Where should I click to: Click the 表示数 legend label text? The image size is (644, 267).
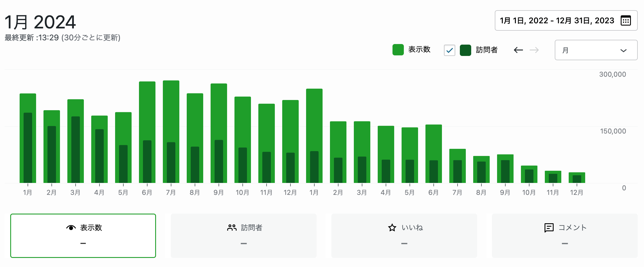[x=419, y=50]
